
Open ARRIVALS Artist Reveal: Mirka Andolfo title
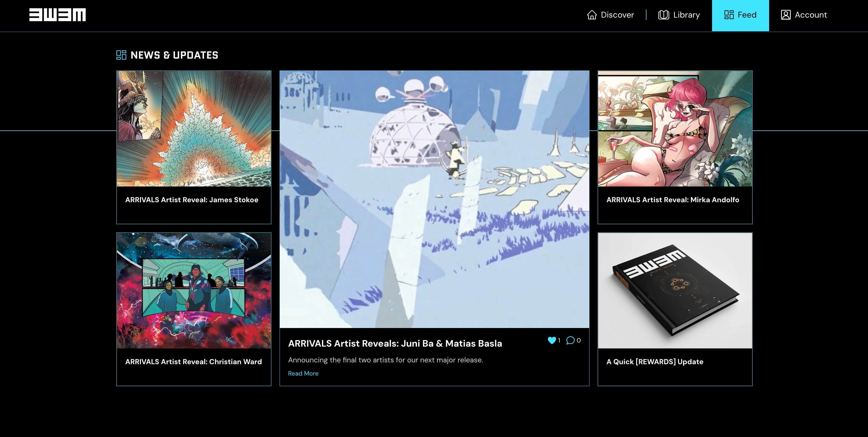click(x=673, y=200)
